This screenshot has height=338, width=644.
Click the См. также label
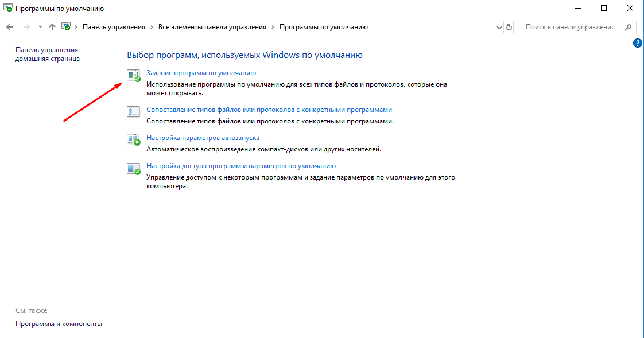click(x=31, y=310)
